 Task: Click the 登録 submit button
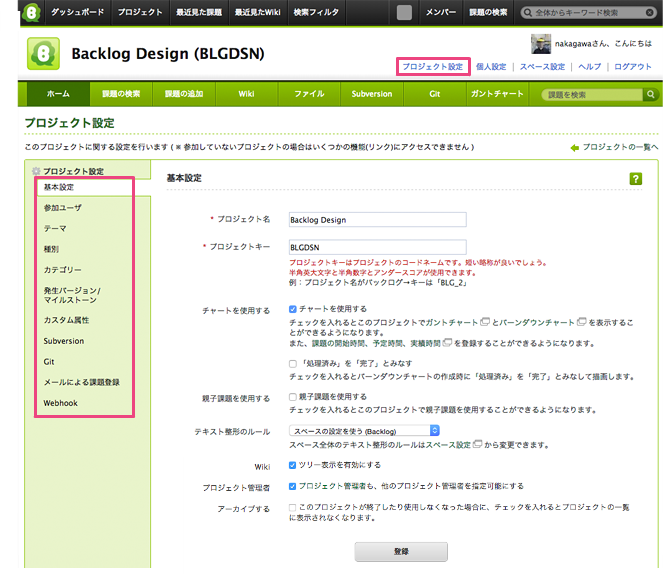tap(401, 552)
